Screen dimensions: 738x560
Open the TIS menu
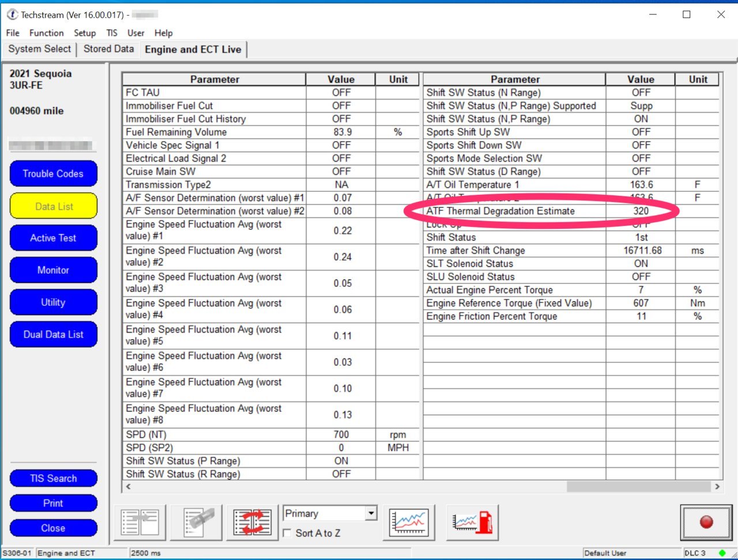(112, 33)
